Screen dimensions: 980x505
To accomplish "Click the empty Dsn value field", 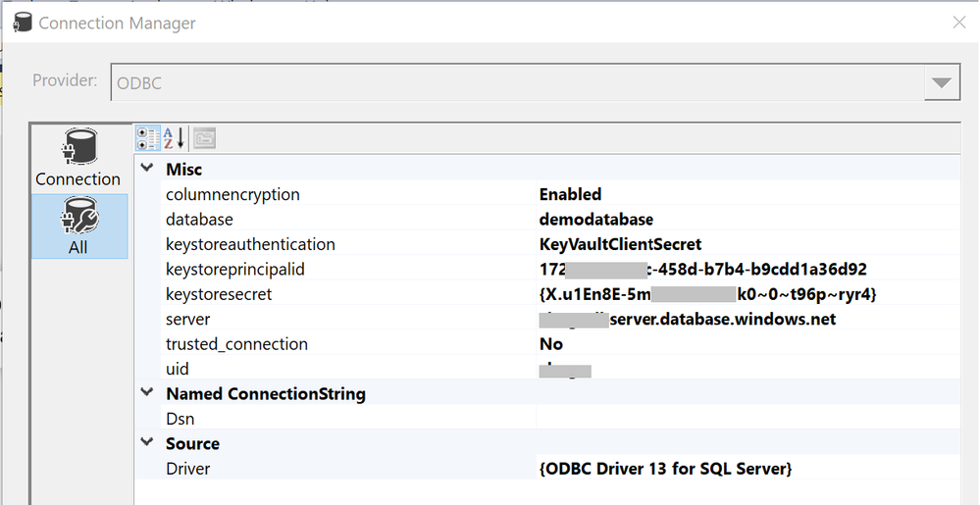I will pyautogui.click(x=746, y=419).
